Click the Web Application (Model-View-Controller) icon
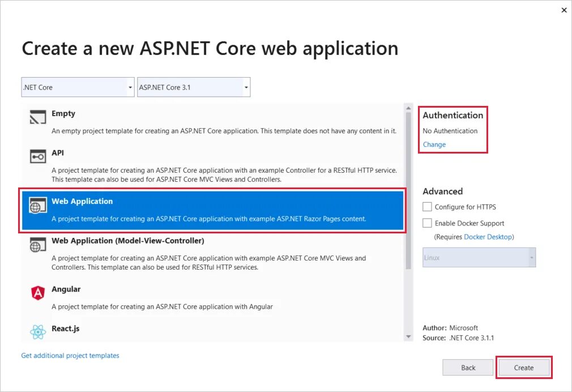 click(38, 245)
